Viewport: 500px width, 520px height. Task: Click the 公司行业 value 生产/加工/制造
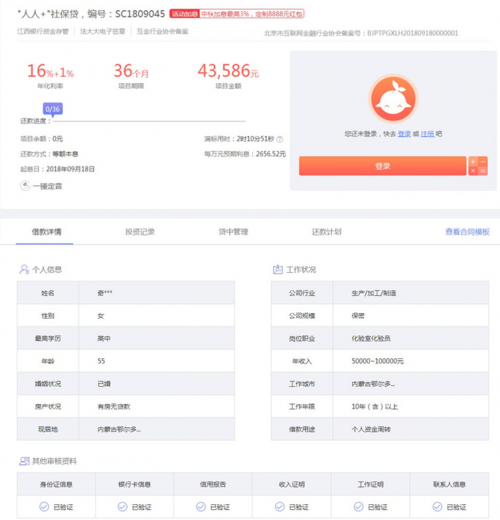[x=374, y=293]
